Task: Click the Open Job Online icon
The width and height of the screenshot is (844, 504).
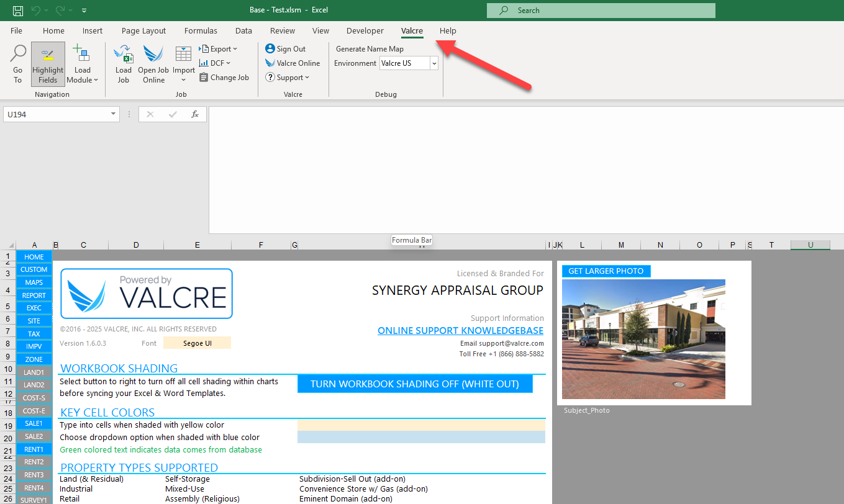Action: point(153,54)
